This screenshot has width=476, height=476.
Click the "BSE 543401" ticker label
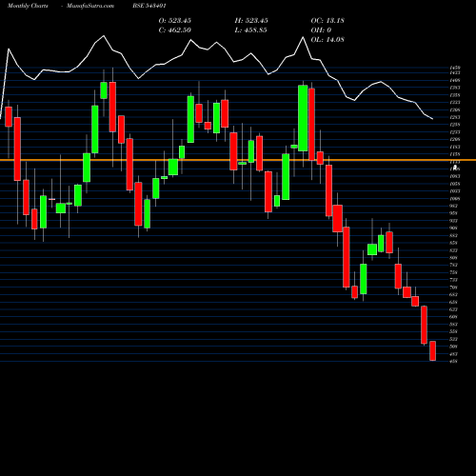[149, 6]
